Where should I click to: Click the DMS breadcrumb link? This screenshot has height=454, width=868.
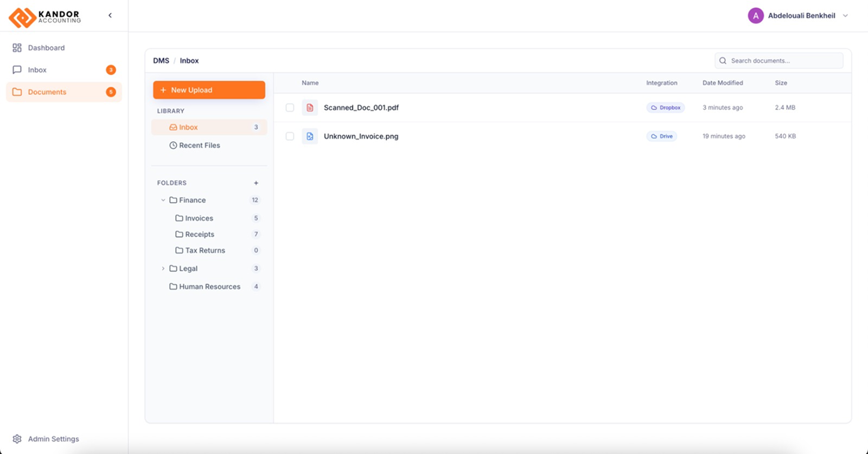point(161,61)
